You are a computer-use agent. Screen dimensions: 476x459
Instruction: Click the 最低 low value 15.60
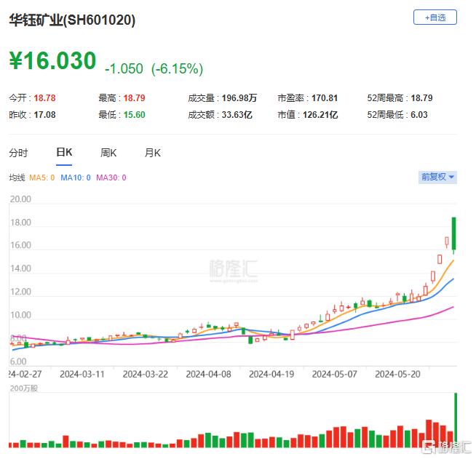(134, 115)
